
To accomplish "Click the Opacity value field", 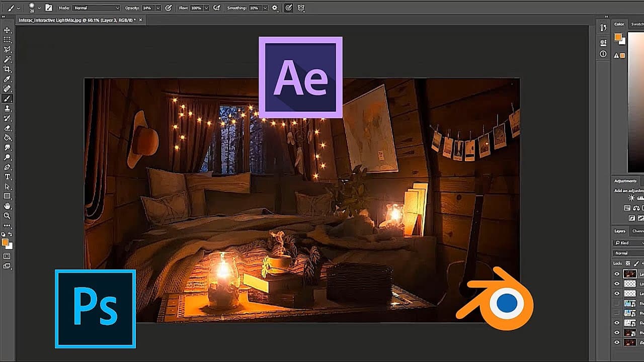I will [147, 8].
